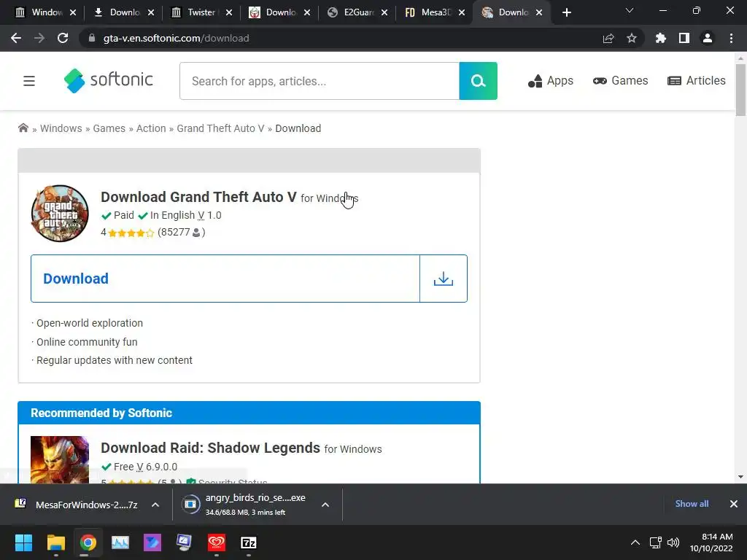Image resolution: width=747 pixels, height=560 pixels.
Task: Open volume control in tray
Action: coord(673,542)
